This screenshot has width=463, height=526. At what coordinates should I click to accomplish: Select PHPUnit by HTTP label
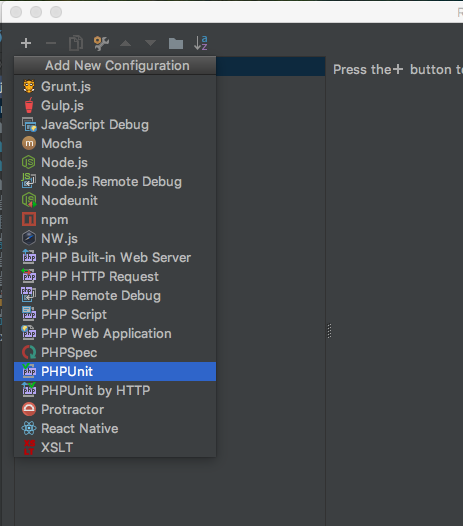96,390
